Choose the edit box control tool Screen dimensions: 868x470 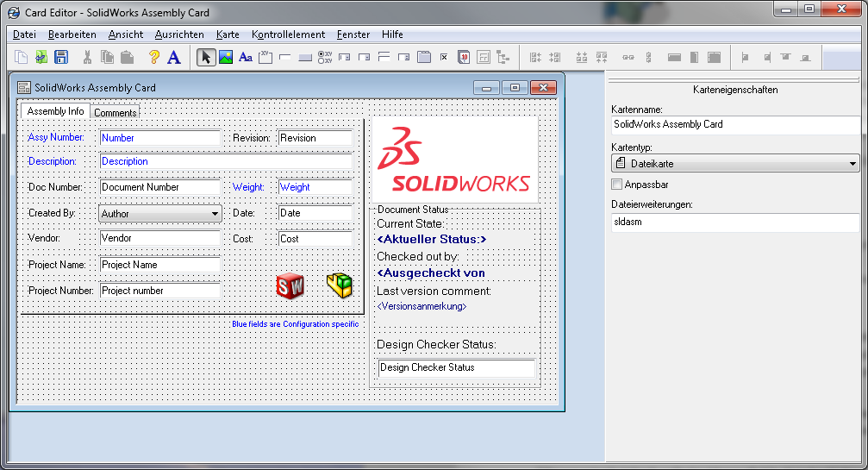285,57
